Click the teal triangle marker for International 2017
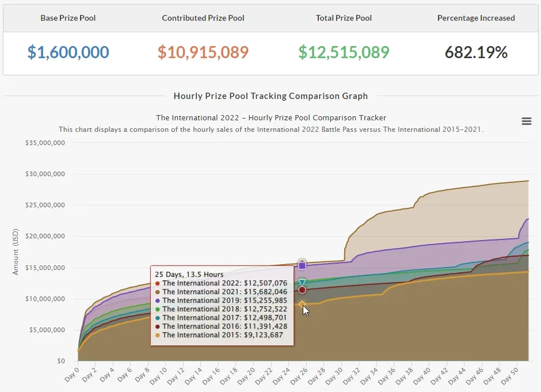This screenshot has width=541, height=392. (x=302, y=282)
